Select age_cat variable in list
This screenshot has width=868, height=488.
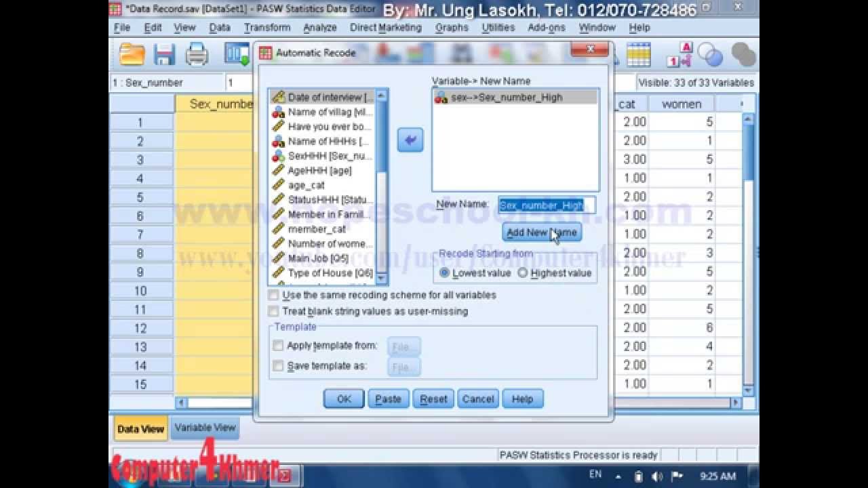(299, 185)
